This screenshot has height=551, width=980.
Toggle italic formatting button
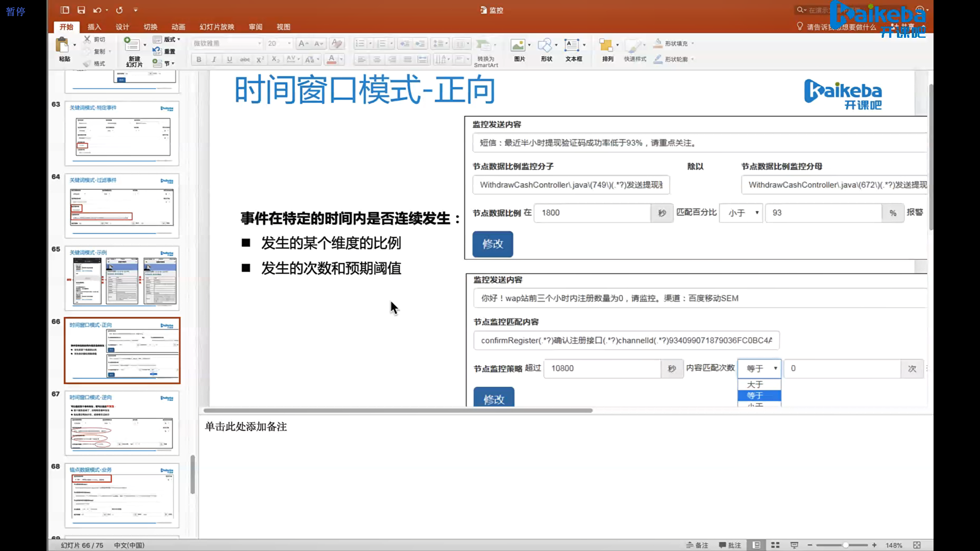[214, 59]
